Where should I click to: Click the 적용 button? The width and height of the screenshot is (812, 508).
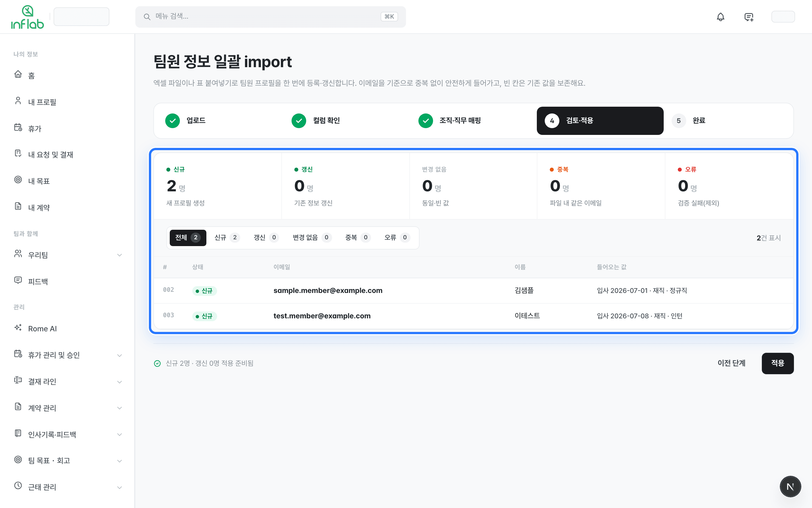pos(777,363)
